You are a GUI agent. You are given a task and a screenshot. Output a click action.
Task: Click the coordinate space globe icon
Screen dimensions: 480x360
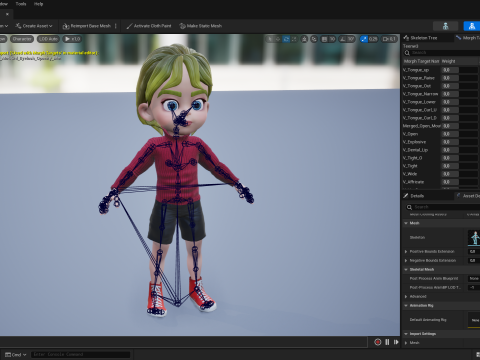(x=304, y=39)
